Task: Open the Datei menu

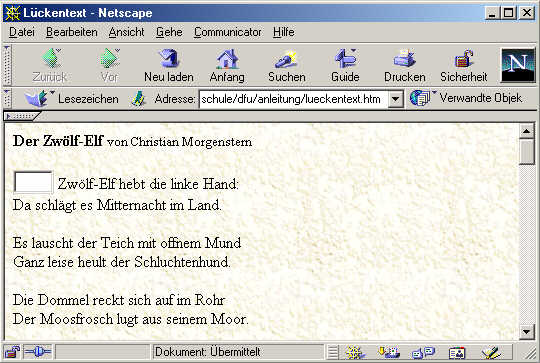Action: click(22, 32)
